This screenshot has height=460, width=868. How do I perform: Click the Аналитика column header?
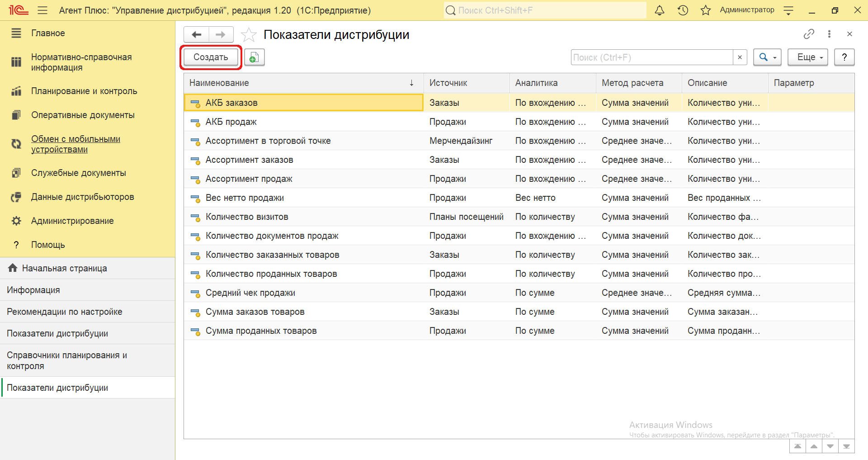553,83
